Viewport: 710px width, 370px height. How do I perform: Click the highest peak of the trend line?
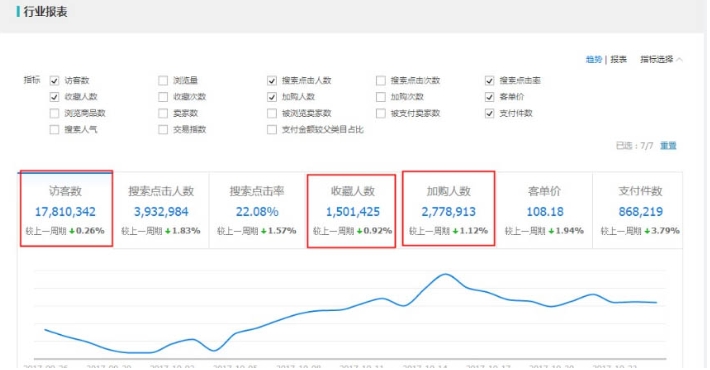click(446, 274)
